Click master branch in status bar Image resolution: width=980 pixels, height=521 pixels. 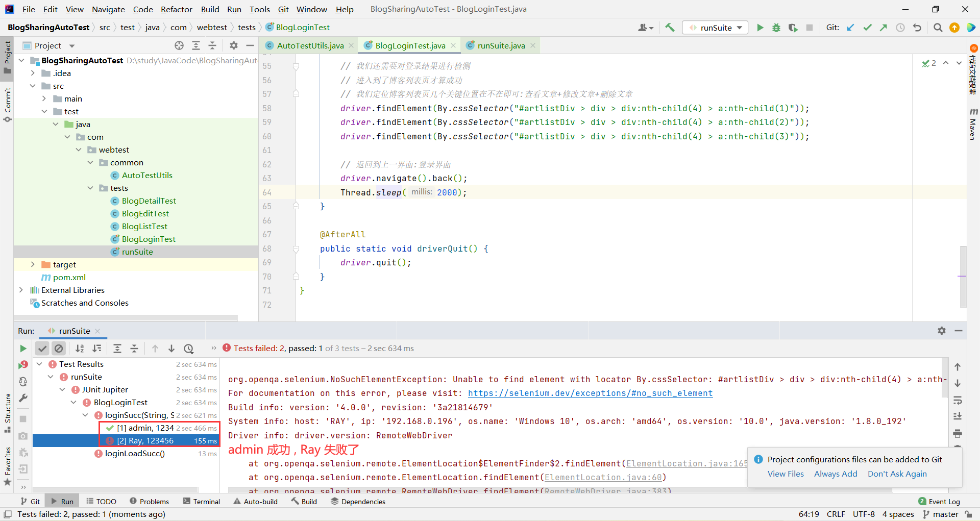tap(941, 514)
